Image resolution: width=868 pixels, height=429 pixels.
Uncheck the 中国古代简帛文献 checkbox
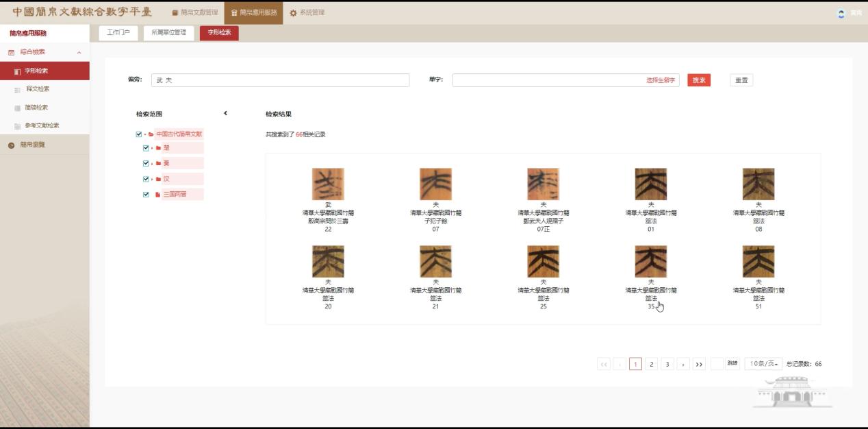pos(139,134)
